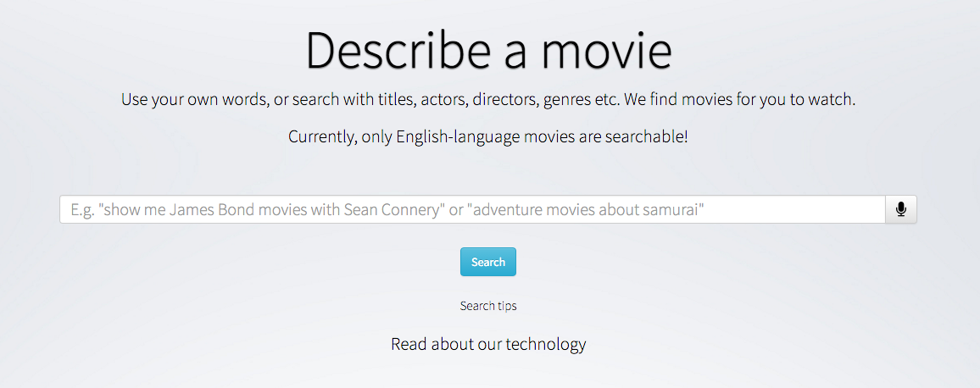
Task: Activate speech recognition beside the search box
Action: (900, 209)
